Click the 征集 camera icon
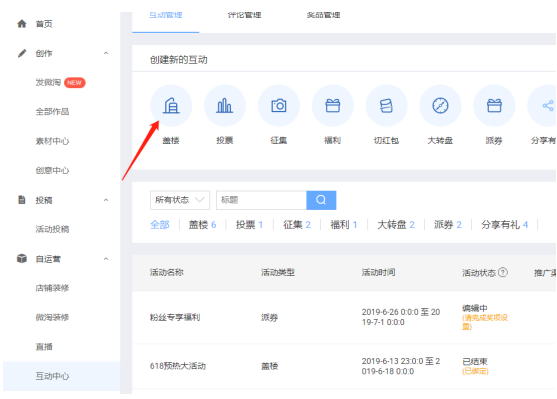The width and height of the screenshot is (557, 399). point(279,106)
